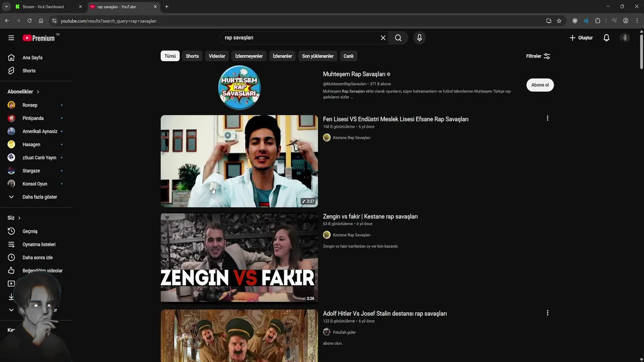Expand the Siz section chevron
The image size is (644, 362).
(x=19, y=218)
